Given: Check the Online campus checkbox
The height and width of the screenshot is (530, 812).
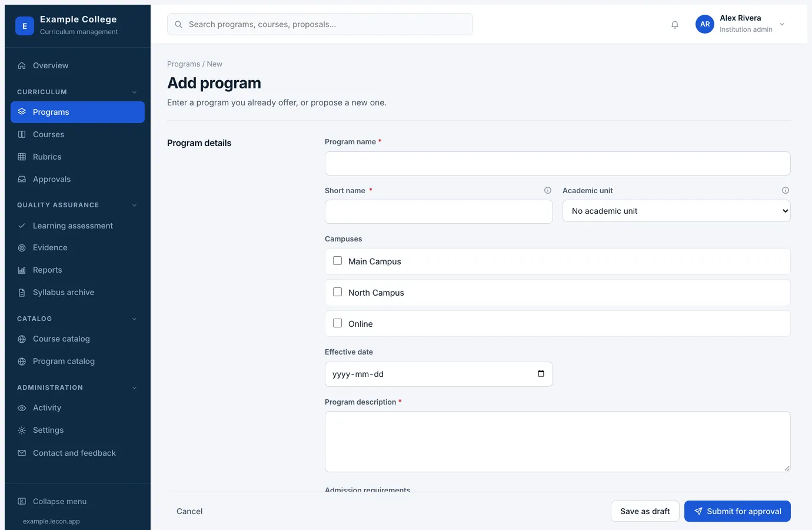Looking at the screenshot, I should [x=337, y=323].
